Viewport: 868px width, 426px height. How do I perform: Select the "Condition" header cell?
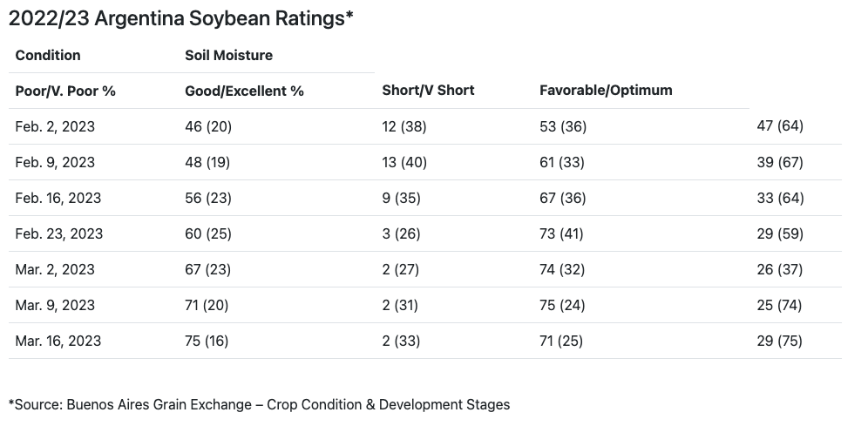(x=48, y=55)
